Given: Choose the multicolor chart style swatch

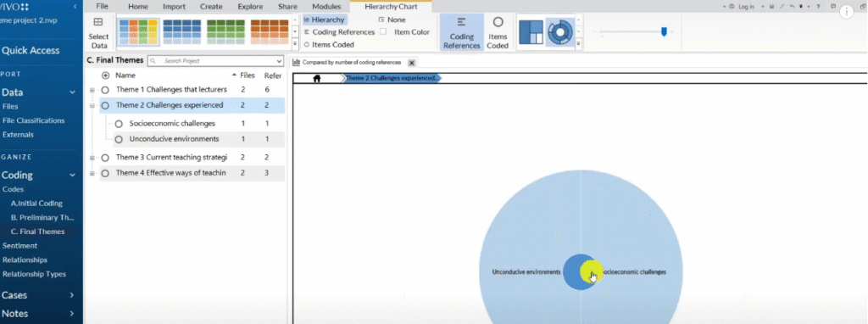Looking at the screenshot, I should point(139,31).
